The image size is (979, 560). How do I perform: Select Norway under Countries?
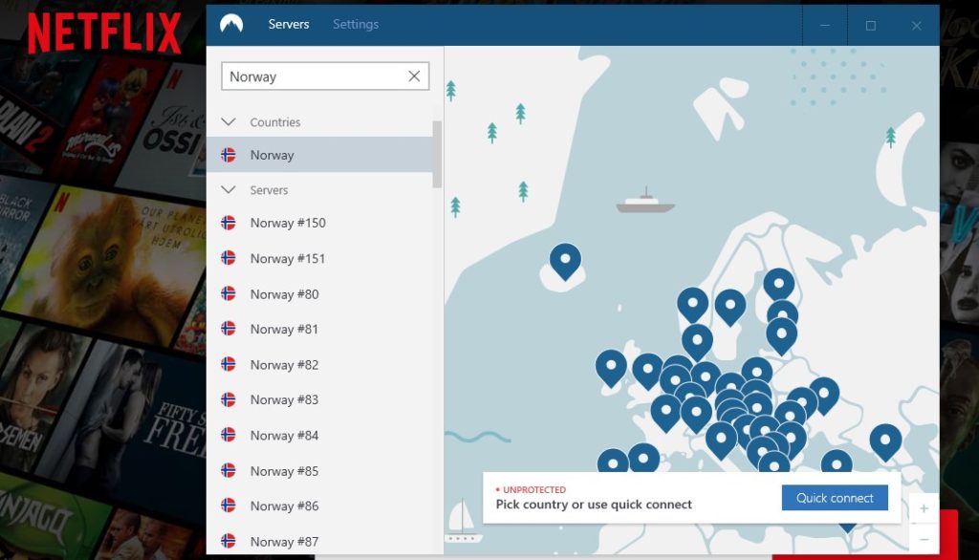(319, 155)
